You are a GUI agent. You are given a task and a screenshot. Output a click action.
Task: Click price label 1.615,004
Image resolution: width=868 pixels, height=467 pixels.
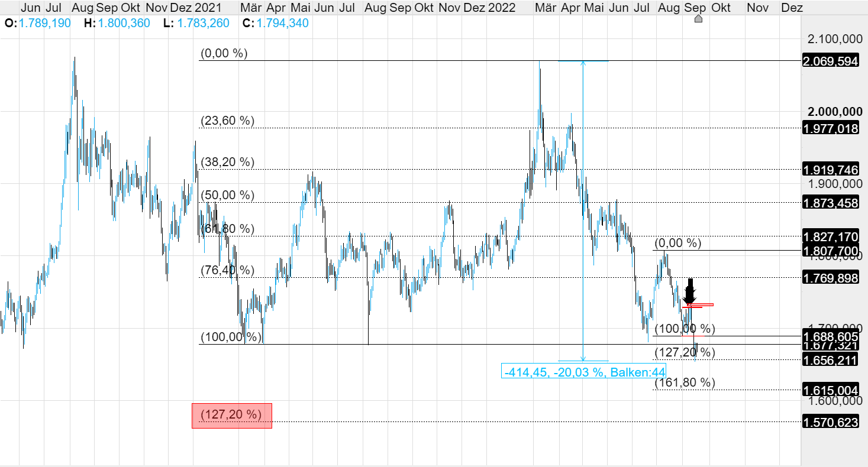[830, 390]
